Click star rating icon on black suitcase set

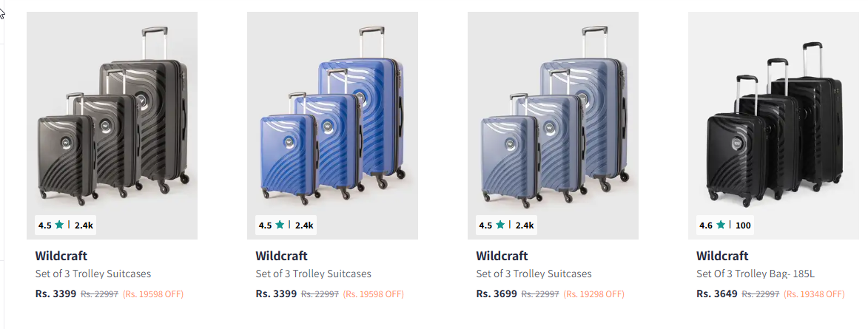[x=59, y=225]
